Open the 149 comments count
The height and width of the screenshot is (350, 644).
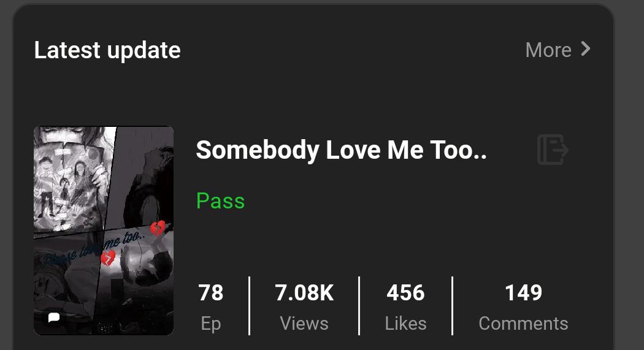523,293
